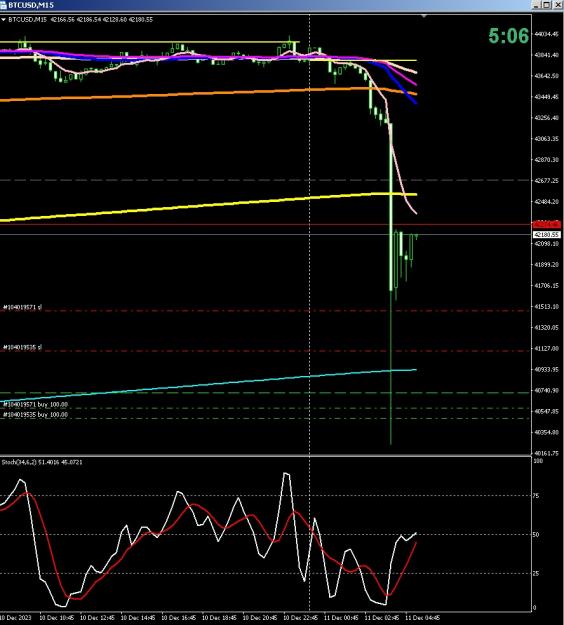
Task: Select the chart shift triangle marker at top
Action: pos(424,16)
